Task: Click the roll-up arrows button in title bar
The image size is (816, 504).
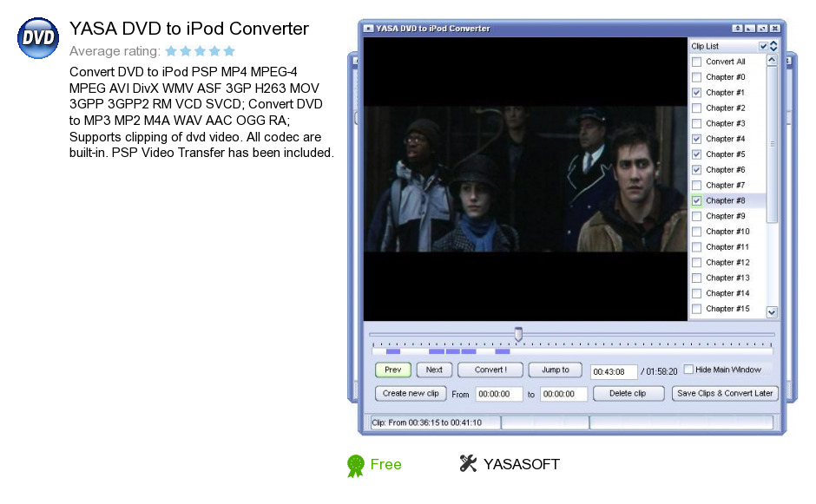Action: 737,29
